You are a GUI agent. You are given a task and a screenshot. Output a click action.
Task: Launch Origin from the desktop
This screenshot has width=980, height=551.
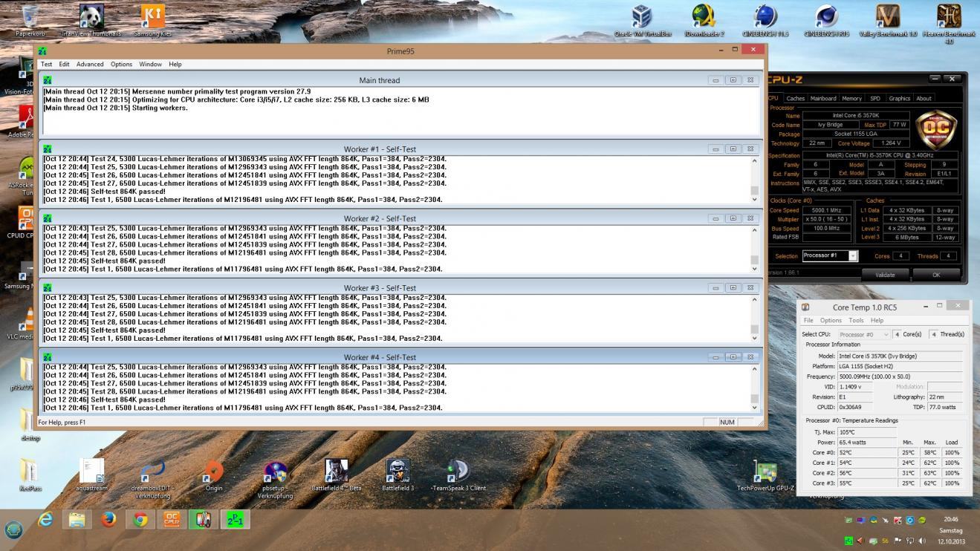coord(214,475)
